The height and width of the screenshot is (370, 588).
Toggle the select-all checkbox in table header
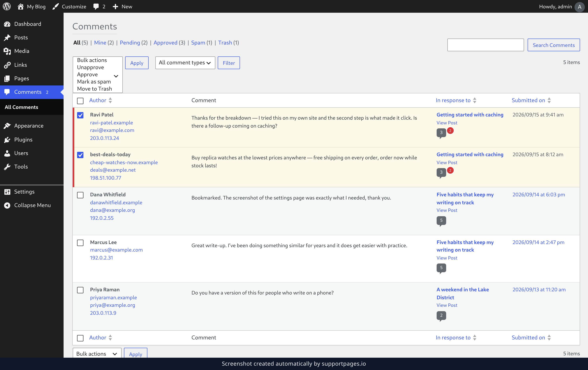(80, 101)
